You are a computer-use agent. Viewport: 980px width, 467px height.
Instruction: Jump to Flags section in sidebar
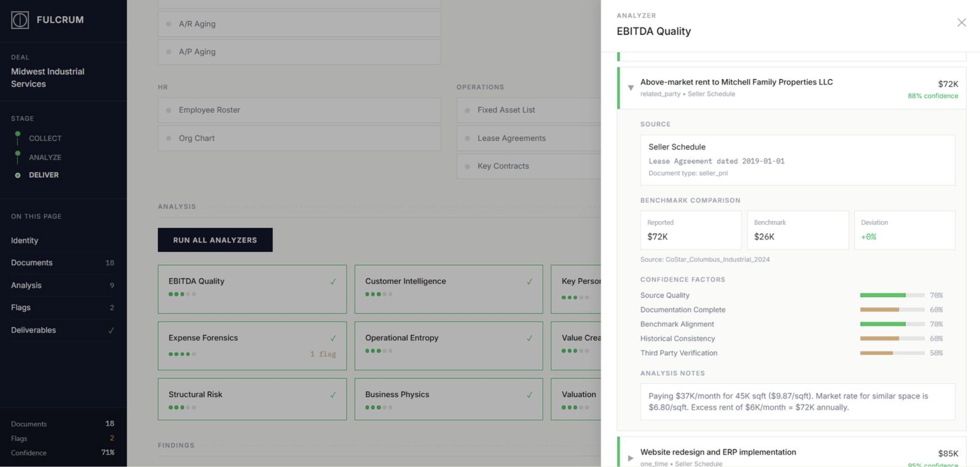click(x=62, y=307)
